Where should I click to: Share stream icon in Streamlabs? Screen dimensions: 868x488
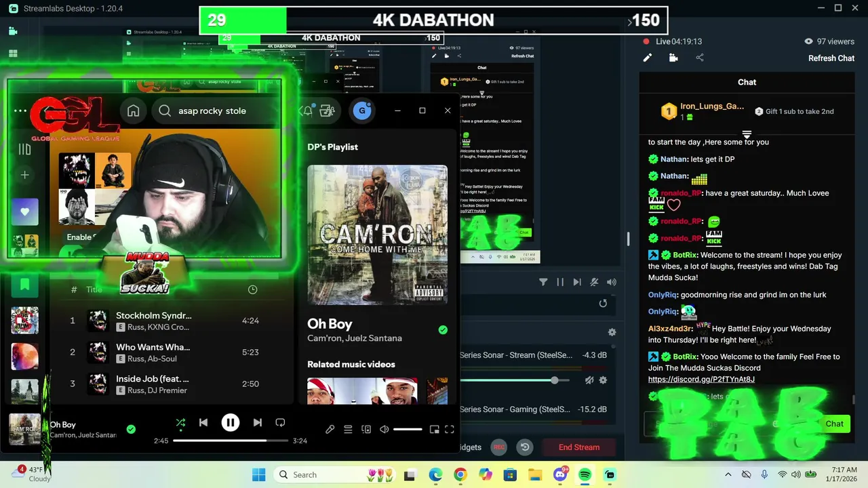[x=700, y=58]
